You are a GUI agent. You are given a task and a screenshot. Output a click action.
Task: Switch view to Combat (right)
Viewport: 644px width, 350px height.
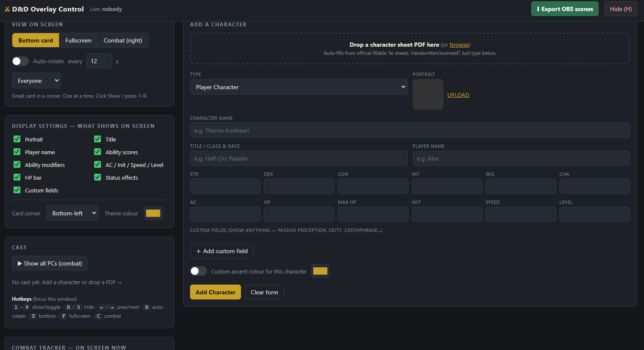123,40
